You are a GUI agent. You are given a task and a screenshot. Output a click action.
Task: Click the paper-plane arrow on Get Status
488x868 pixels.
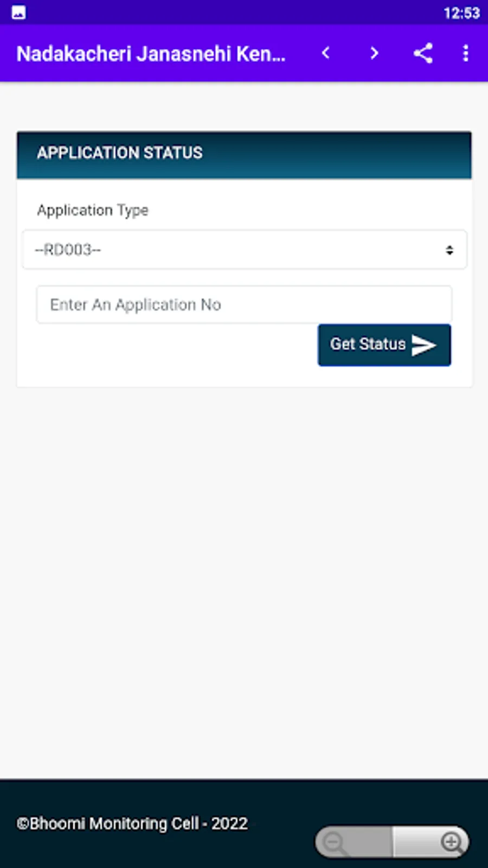(x=423, y=345)
